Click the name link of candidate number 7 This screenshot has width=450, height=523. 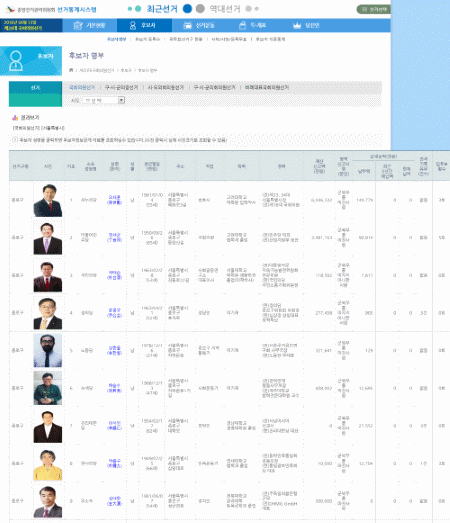[x=114, y=426]
